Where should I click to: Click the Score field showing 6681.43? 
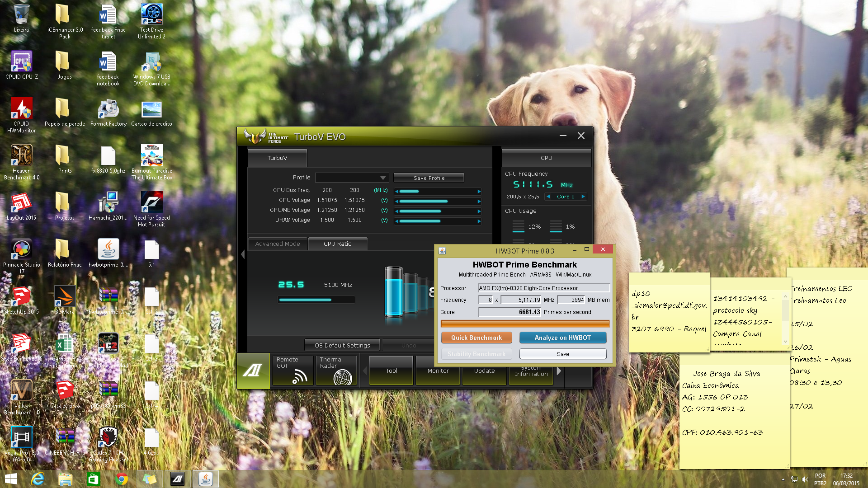(510, 312)
